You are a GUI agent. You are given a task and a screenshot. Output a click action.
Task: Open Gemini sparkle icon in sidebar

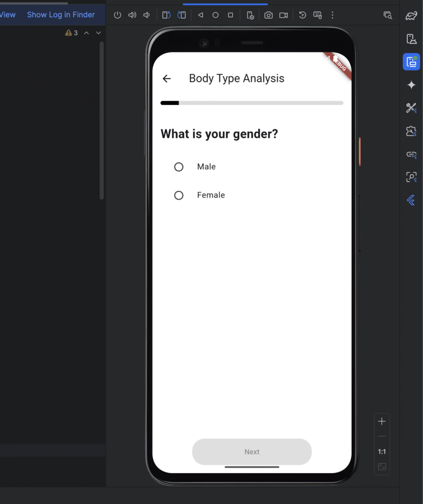pos(411,85)
